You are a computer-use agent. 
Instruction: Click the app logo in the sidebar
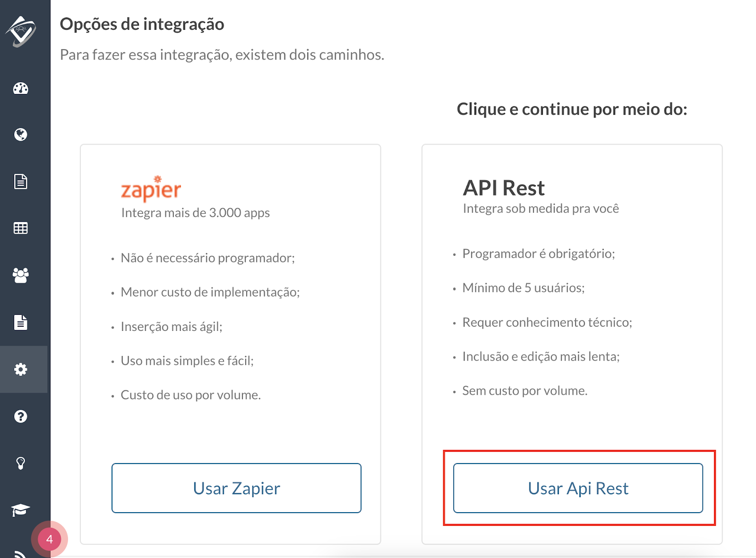(21, 31)
